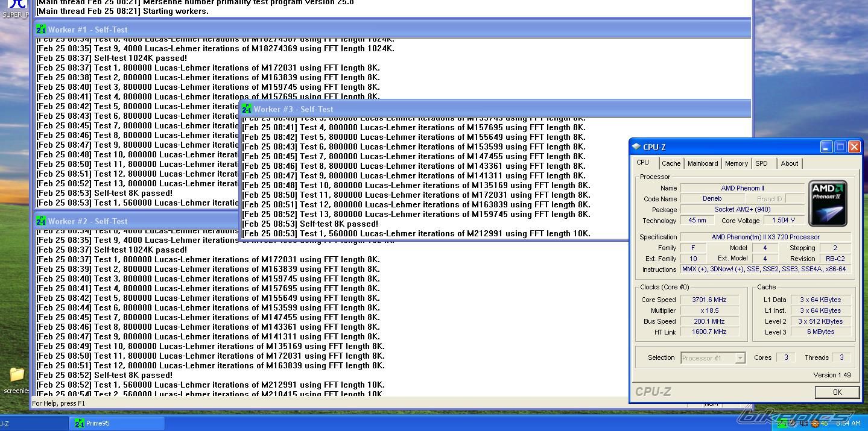Switch to the Cache tab

[x=671, y=163]
